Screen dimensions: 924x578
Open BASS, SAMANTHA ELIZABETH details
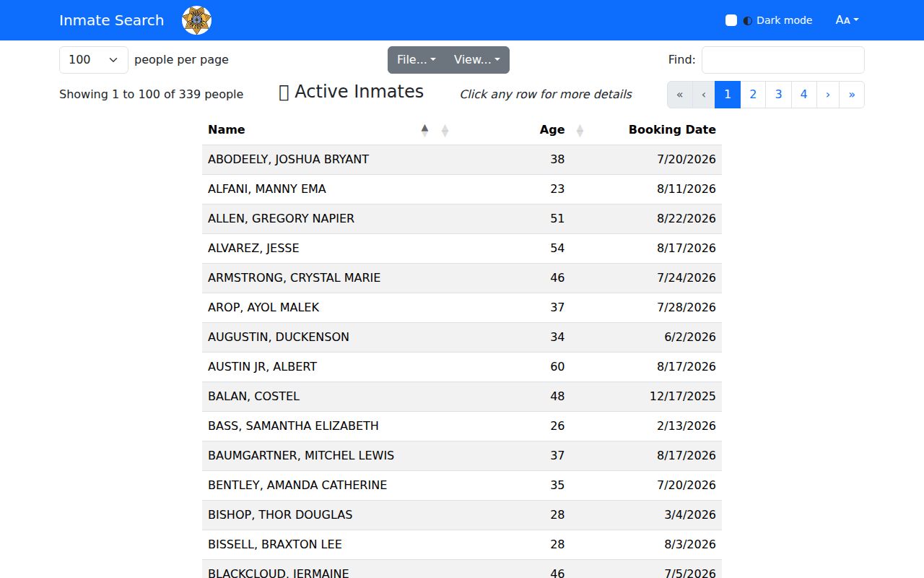tap(462, 426)
